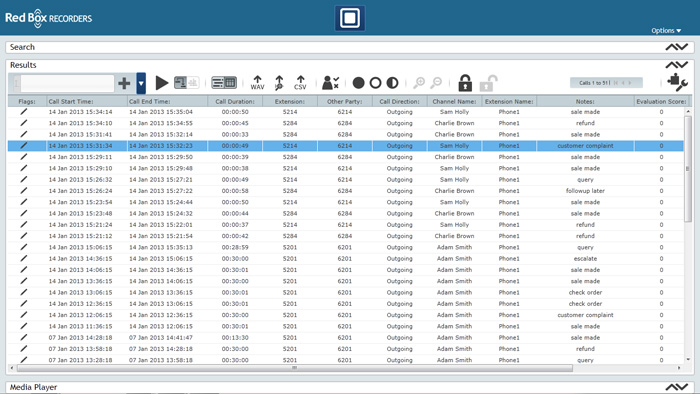Click pencil flag in highlighted 15:31:34 row
Image resolution: width=700 pixels, height=394 pixels.
coord(24,145)
